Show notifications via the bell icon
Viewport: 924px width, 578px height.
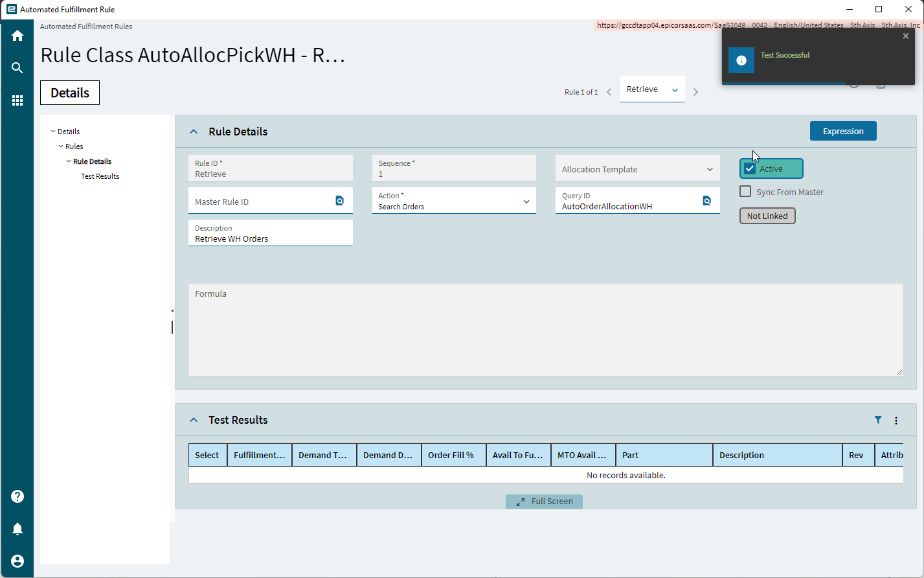pos(17,529)
